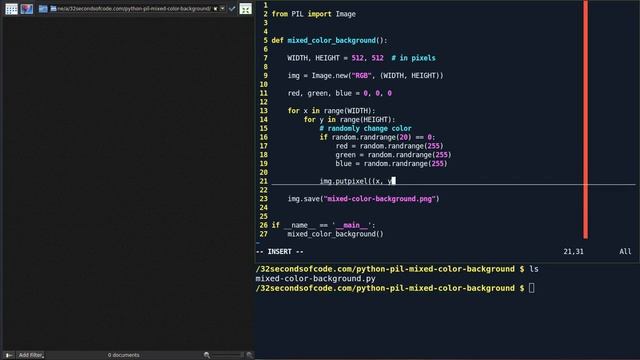
Task: Click the '-- INSERT --' mode indicator
Action: click(x=280, y=251)
